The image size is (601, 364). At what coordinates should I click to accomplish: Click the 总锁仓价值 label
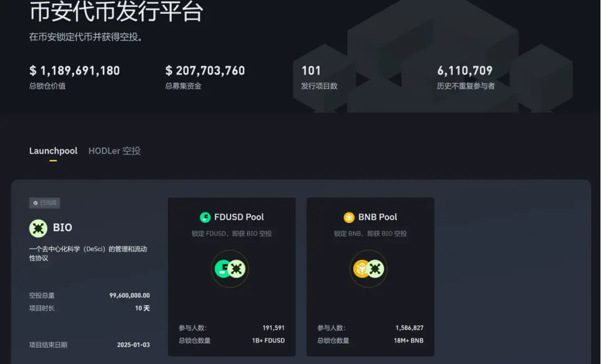pyautogui.click(x=47, y=86)
